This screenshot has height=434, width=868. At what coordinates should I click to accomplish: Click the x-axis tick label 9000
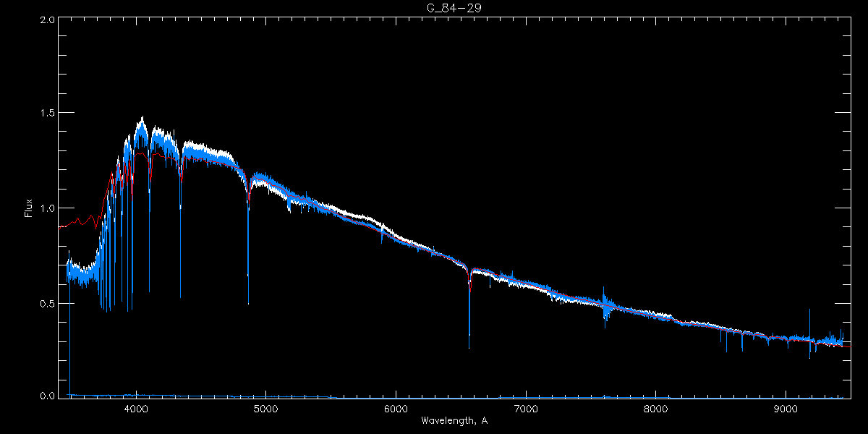point(786,408)
